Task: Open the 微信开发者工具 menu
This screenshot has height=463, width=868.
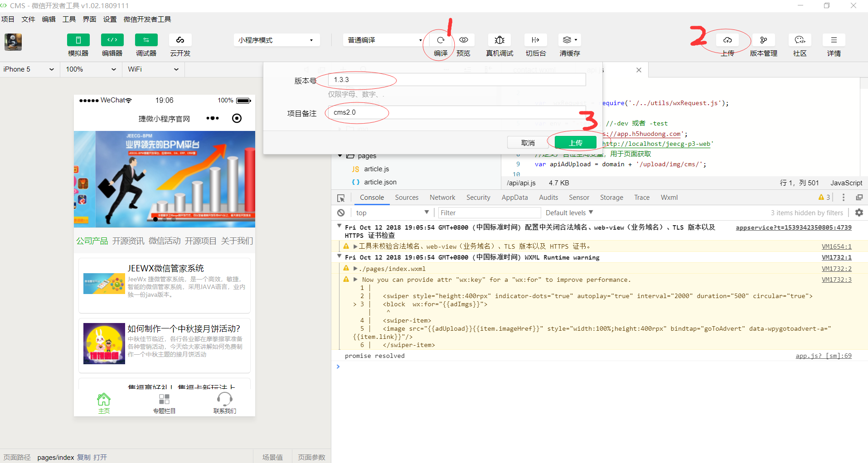Action: pyautogui.click(x=147, y=19)
